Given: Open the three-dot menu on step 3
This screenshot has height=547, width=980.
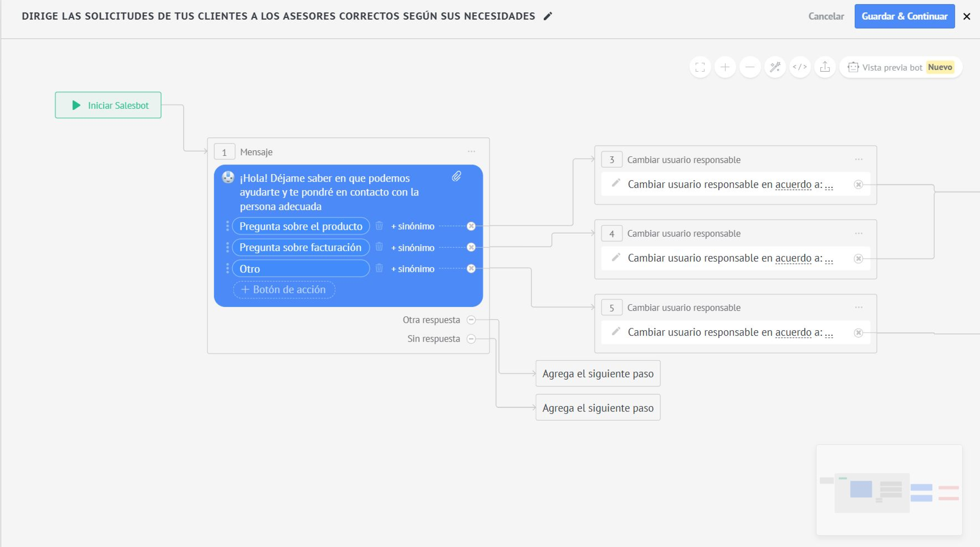Looking at the screenshot, I should click(x=859, y=159).
